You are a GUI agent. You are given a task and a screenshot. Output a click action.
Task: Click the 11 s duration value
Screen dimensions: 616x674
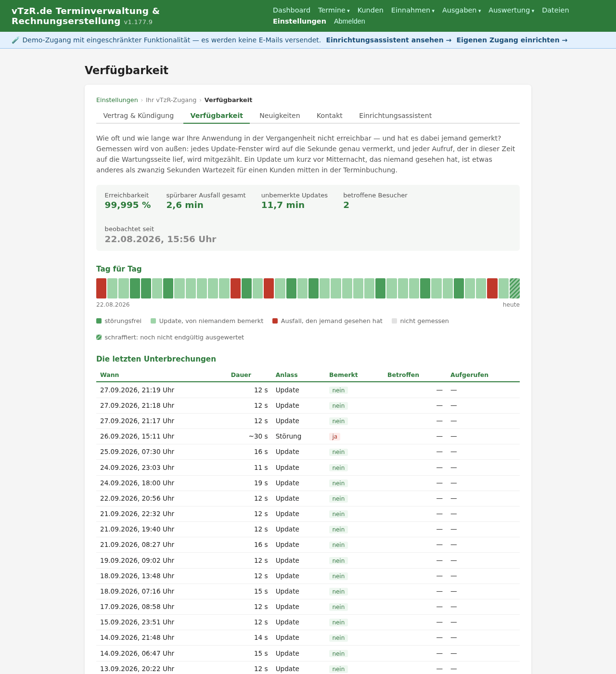(x=261, y=467)
